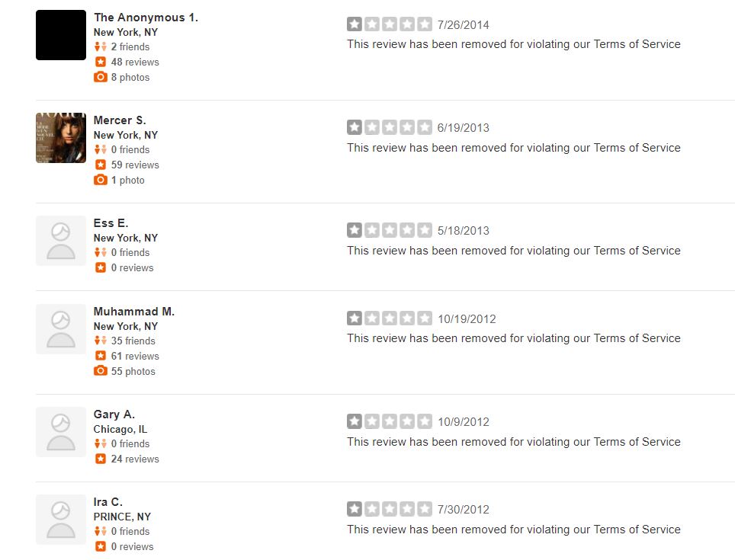The image size is (735, 560).
Task: Click Ira C. placeholder avatar image
Action: pyautogui.click(x=61, y=520)
